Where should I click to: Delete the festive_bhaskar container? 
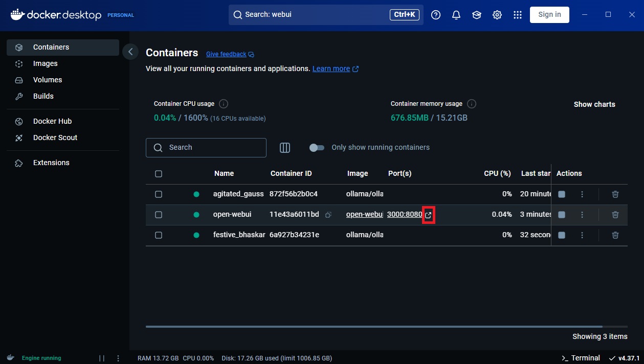click(615, 235)
